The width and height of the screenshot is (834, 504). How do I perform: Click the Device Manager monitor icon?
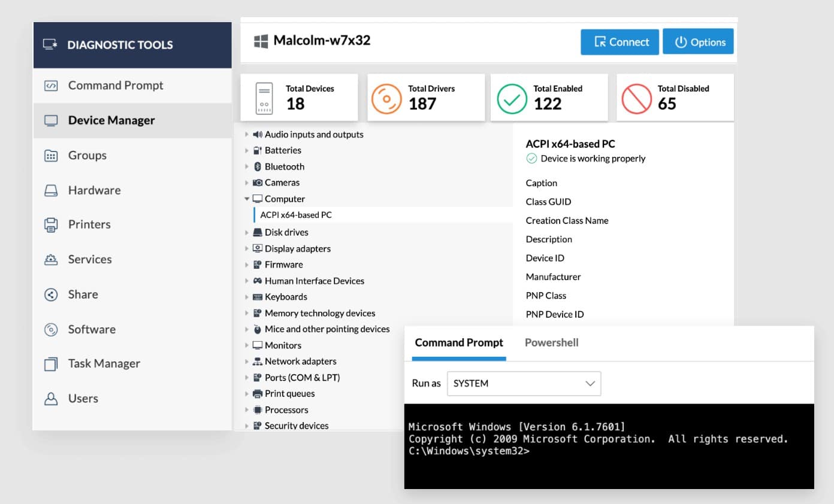coord(51,120)
